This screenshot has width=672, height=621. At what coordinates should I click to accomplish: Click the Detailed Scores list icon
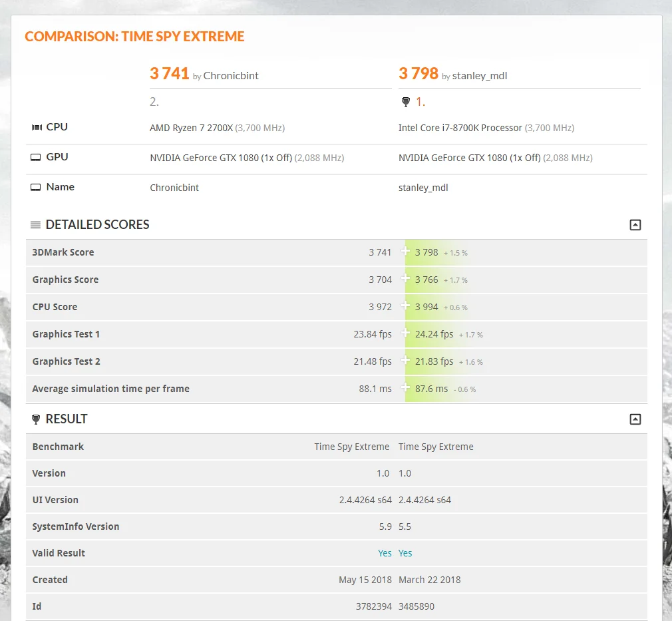(35, 225)
